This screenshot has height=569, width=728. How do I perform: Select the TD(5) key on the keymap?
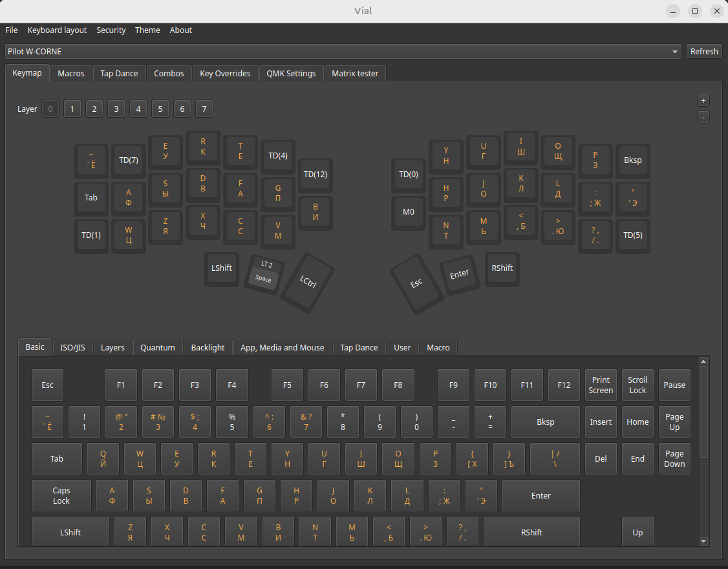[633, 235]
